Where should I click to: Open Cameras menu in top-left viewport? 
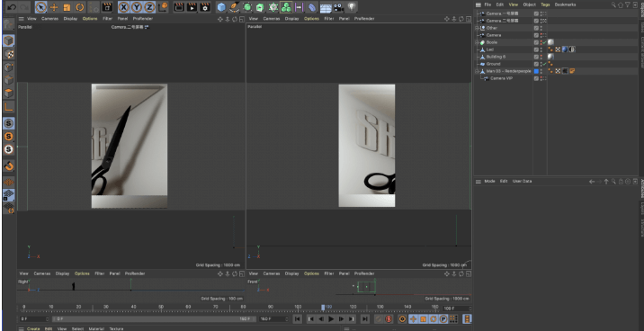(49, 19)
